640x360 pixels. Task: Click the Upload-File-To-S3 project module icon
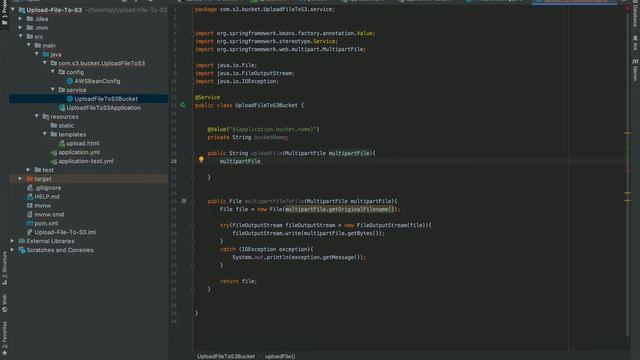(22, 10)
